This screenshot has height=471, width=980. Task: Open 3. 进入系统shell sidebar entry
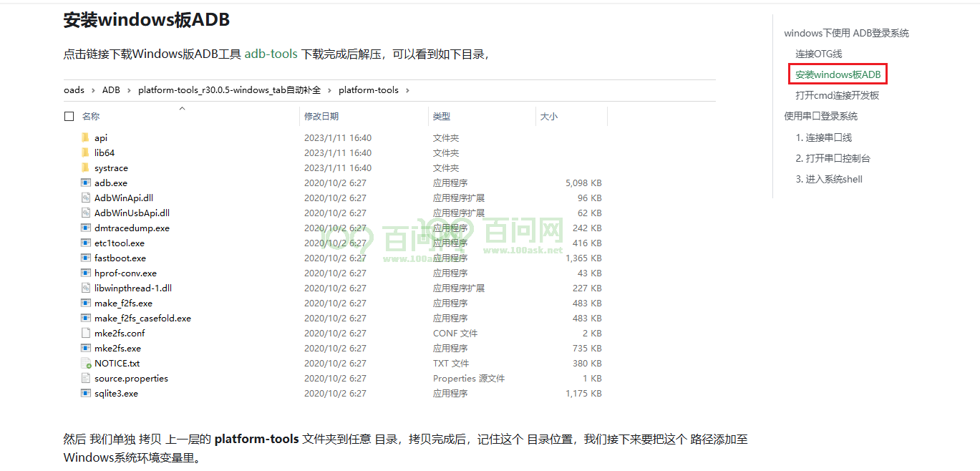829,179
